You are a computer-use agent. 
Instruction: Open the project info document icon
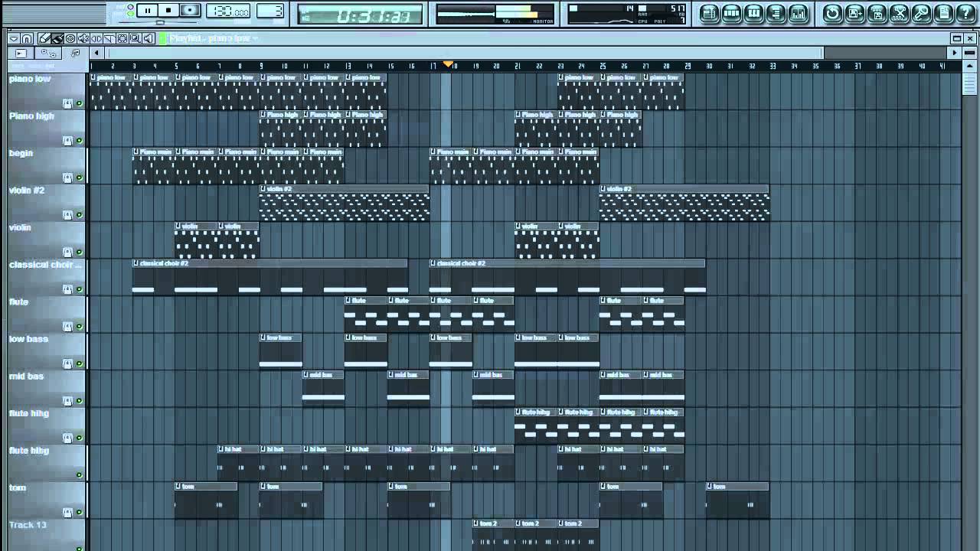pyautogui.click(x=943, y=13)
